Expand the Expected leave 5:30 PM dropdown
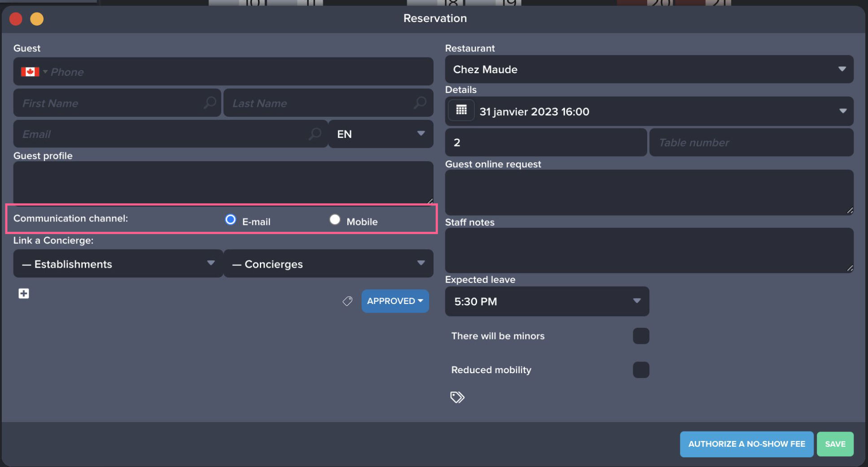 click(x=547, y=301)
